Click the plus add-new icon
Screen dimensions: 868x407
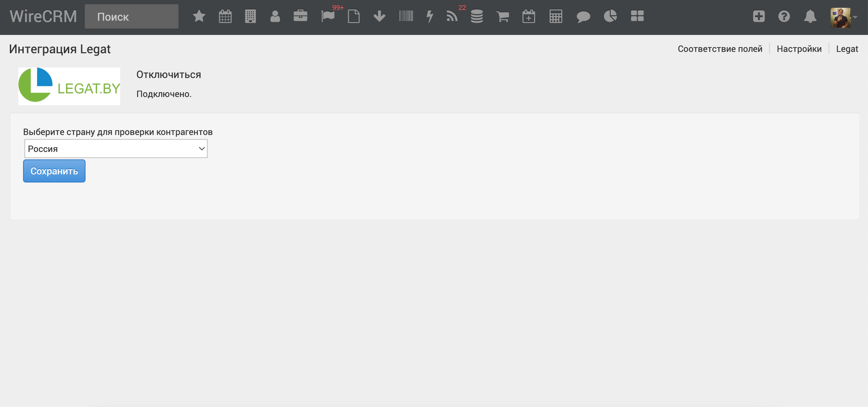tap(759, 16)
